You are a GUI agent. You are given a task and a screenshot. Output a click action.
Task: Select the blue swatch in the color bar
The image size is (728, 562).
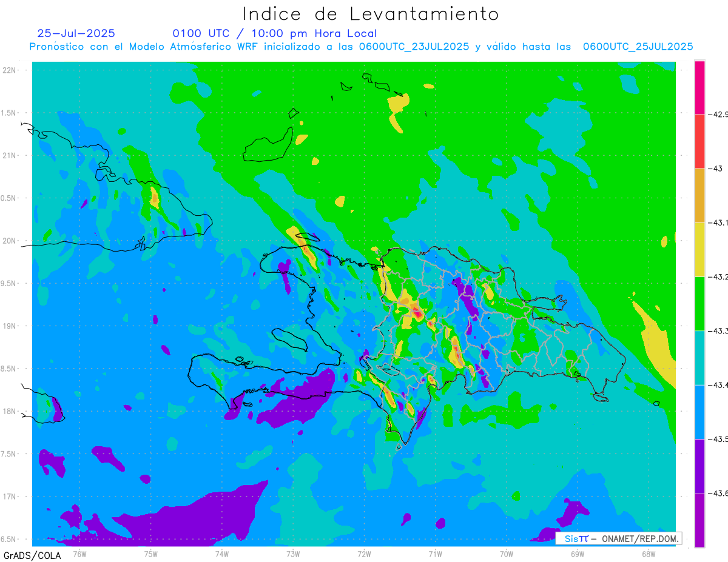[699, 412]
